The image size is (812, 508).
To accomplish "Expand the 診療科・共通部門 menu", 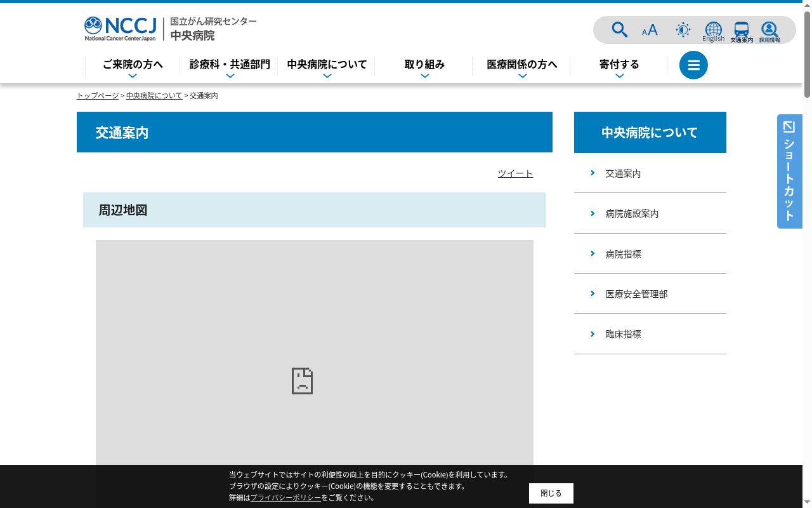I will pyautogui.click(x=230, y=66).
